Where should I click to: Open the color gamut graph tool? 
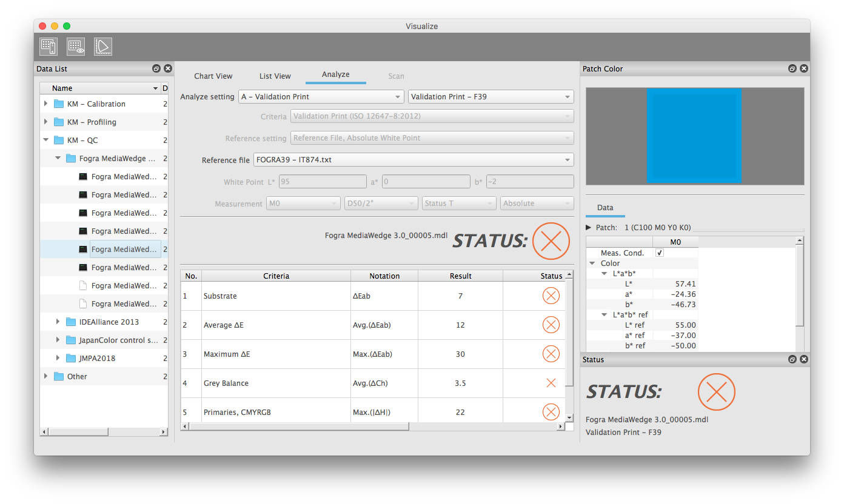(103, 47)
